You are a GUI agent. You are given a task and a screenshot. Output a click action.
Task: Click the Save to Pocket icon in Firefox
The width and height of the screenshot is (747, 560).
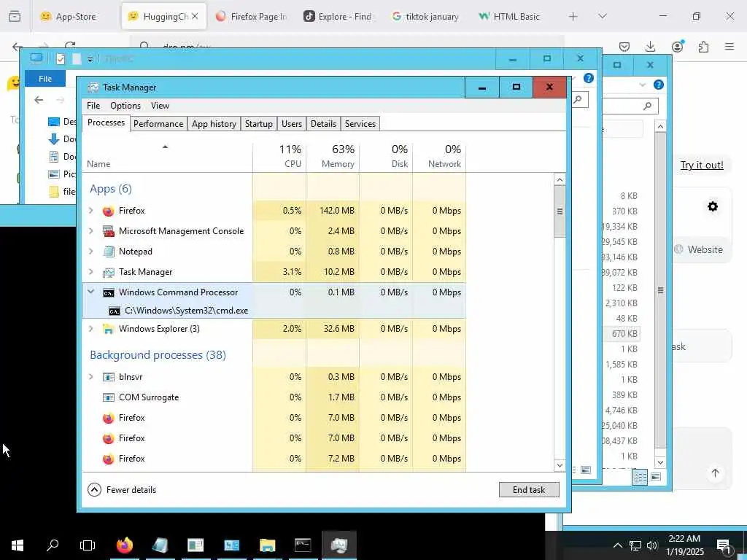point(624,46)
